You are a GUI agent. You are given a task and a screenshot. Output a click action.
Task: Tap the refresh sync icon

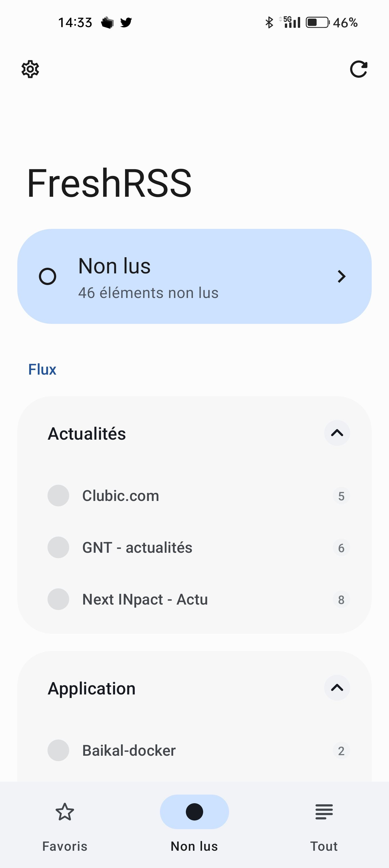358,69
